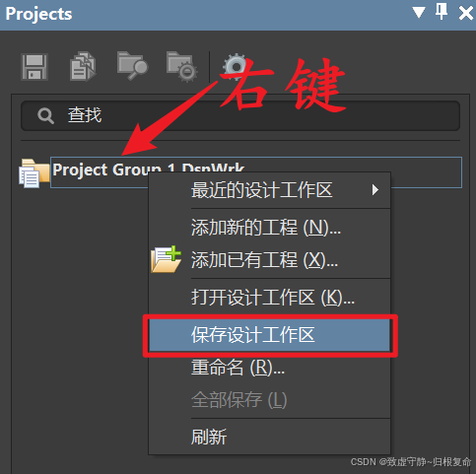Image resolution: width=476 pixels, height=474 pixels.
Task: Click the add existing project folder icon
Action: (x=166, y=259)
